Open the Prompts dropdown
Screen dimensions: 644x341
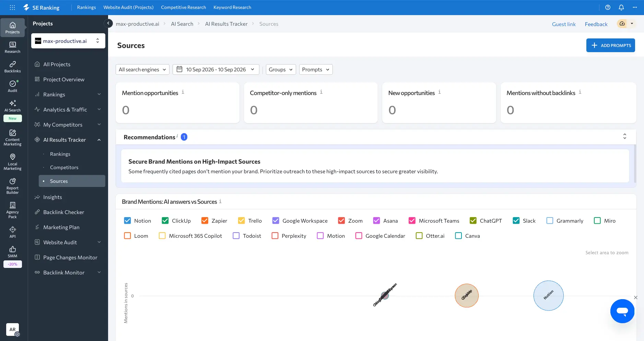click(x=316, y=69)
